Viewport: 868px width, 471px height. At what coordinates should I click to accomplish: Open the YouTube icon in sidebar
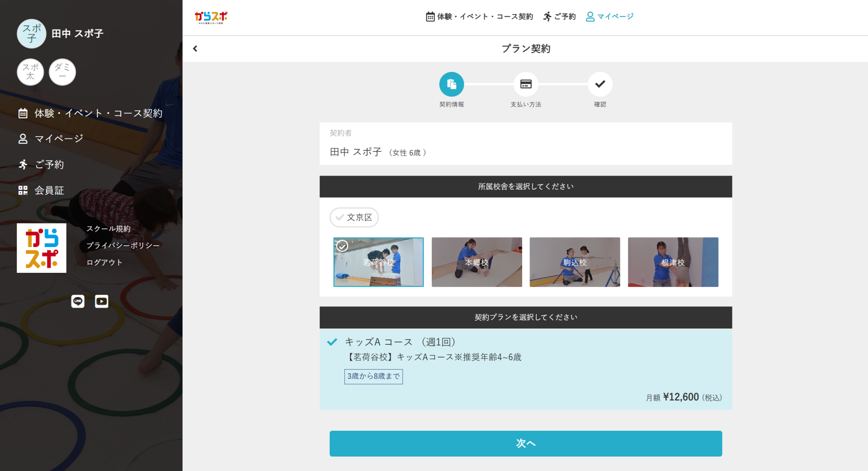(x=102, y=301)
